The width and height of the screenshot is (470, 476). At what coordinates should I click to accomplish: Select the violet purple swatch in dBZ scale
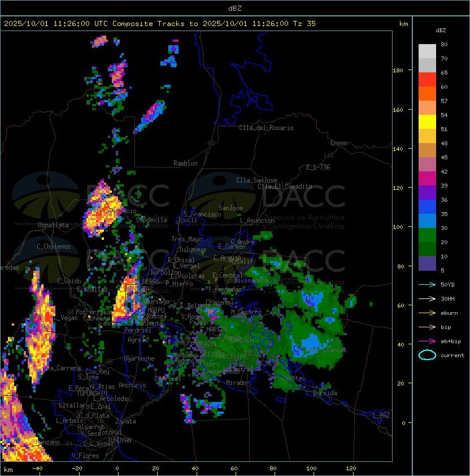(x=427, y=192)
